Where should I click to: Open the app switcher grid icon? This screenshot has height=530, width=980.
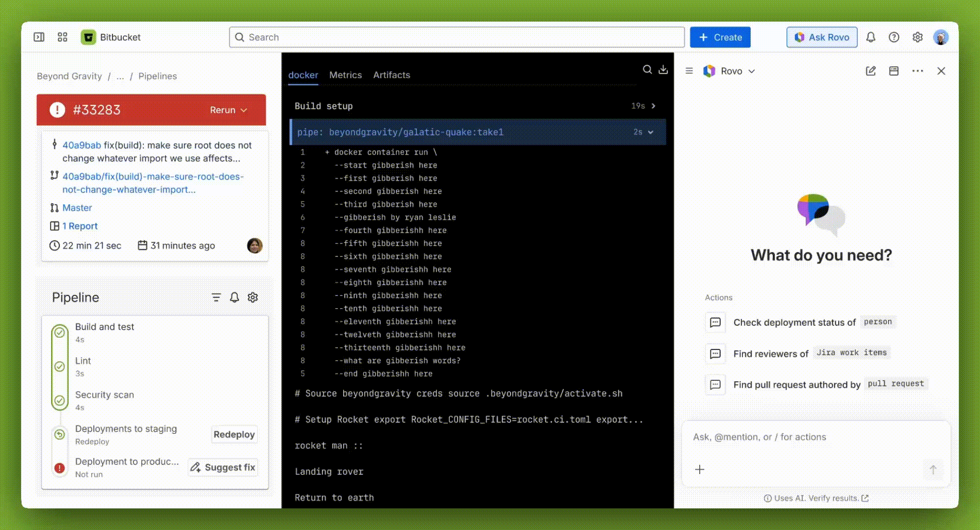[x=62, y=37]
